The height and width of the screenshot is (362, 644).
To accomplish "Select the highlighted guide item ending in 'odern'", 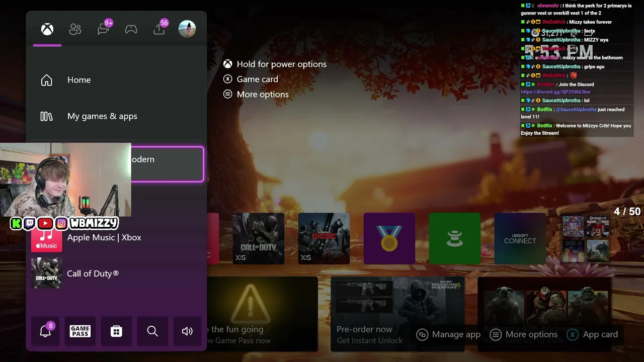I will point(167,164).
